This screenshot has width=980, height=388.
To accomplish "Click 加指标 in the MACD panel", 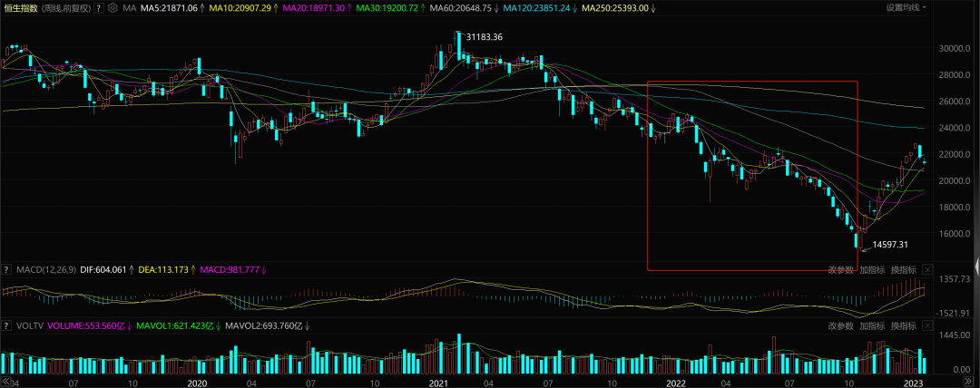I will pyautogui.click(x=872, y=270).
